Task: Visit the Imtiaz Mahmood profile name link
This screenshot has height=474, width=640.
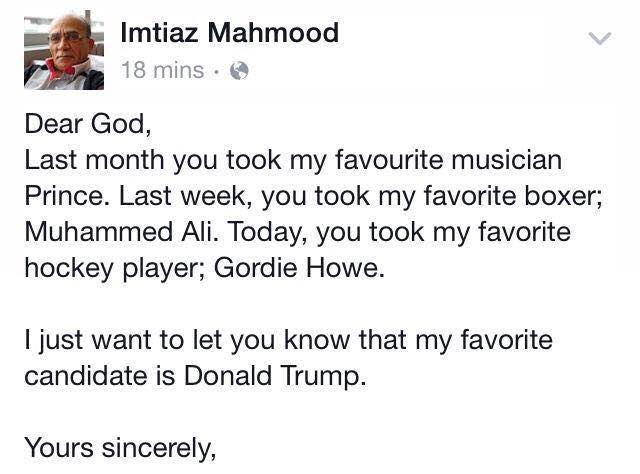Action: pos(229,33)
